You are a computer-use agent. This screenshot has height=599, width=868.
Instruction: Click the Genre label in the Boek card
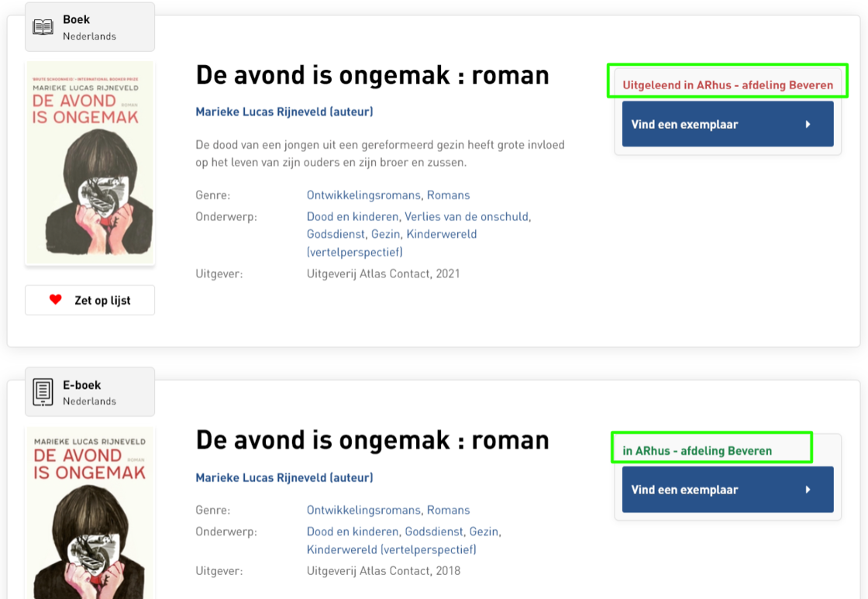pyautogui.click(x=212, y=195)
